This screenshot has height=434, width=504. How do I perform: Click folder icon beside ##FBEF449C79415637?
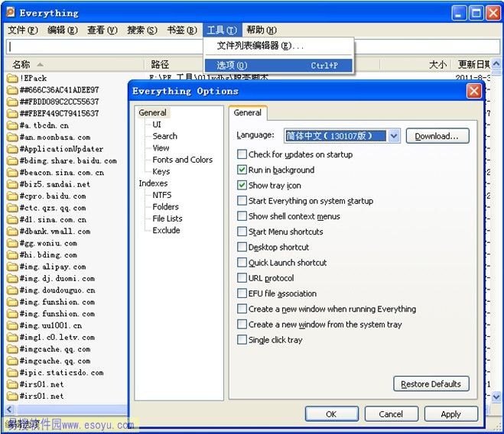12,113
